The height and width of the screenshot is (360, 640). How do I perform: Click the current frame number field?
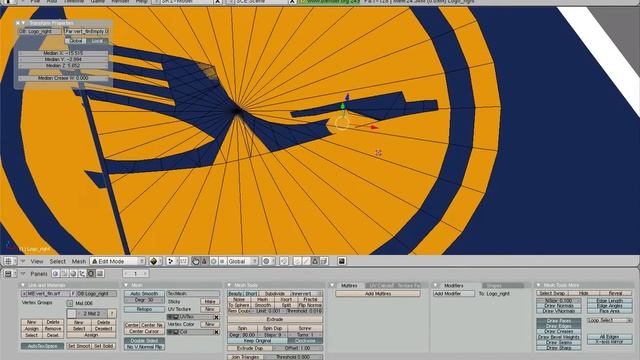136,273
